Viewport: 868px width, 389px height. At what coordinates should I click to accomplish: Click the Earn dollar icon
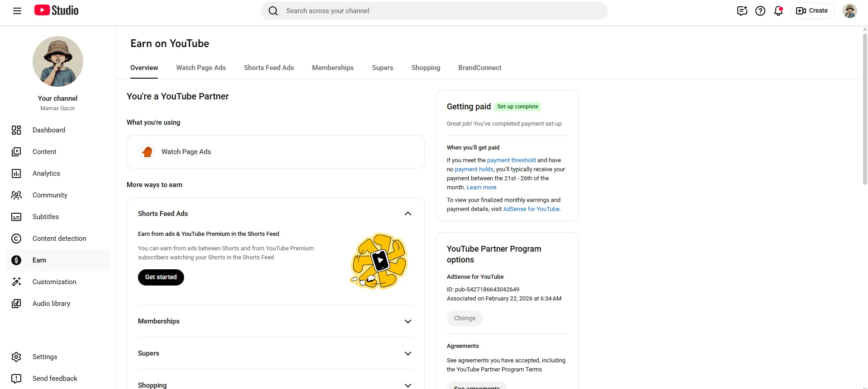pyautogui.click(x=16, y=260)
